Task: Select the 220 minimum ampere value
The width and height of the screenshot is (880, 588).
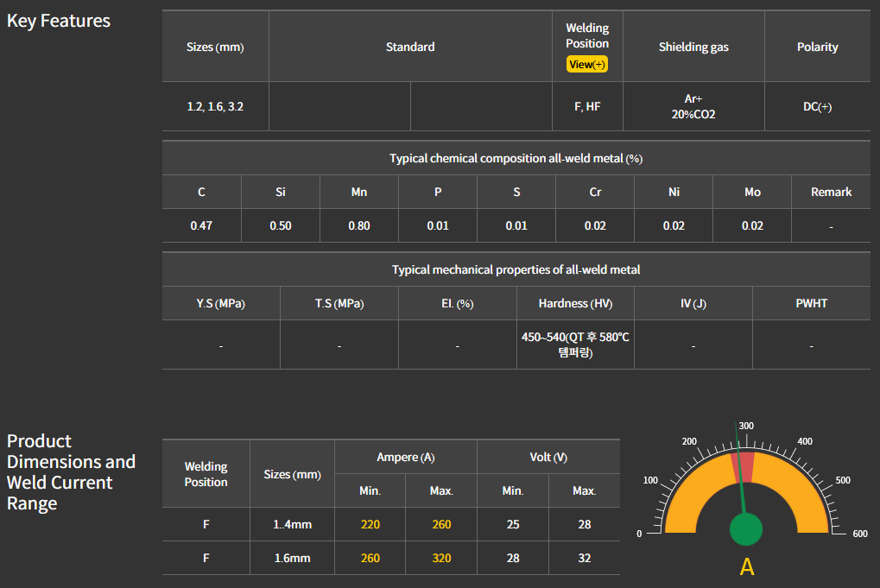Action: click(x=370, y=524)
